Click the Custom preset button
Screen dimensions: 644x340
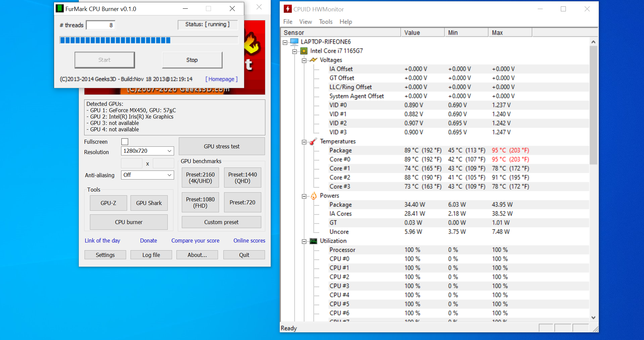coord(221,222)
